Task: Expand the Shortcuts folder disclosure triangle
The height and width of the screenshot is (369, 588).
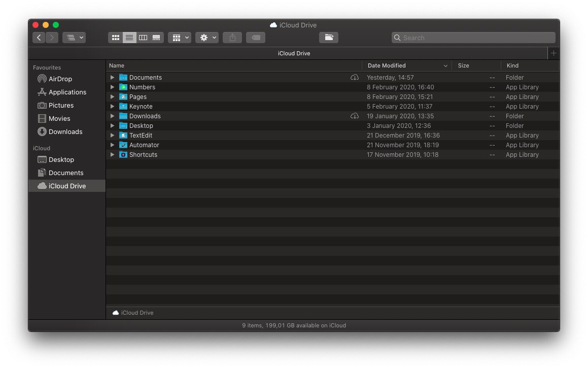Action: 112,154
